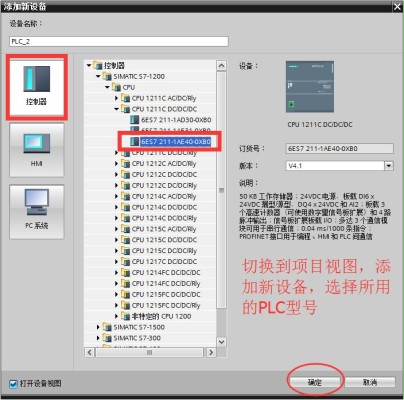404x400 pixels.
Task: Select the 控制器 controller category icon
Action: click(37, 79)
